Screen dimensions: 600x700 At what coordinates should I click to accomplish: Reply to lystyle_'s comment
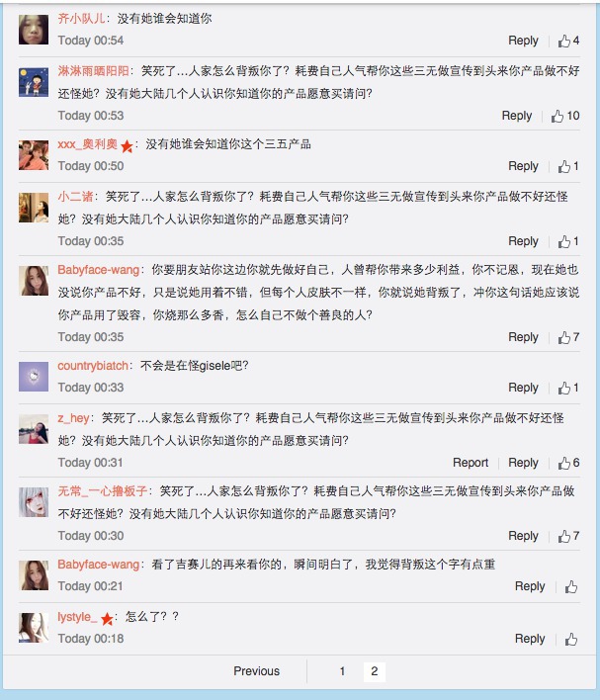[x=530, y=639]
